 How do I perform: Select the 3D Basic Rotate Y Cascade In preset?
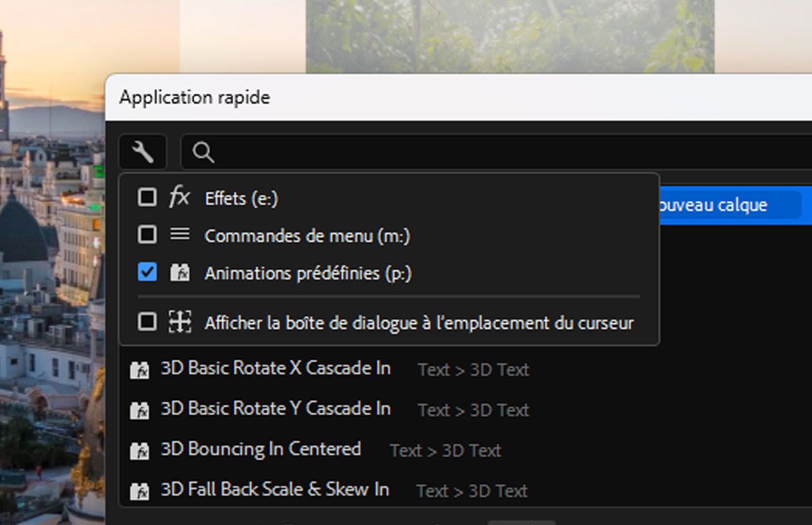275,409
